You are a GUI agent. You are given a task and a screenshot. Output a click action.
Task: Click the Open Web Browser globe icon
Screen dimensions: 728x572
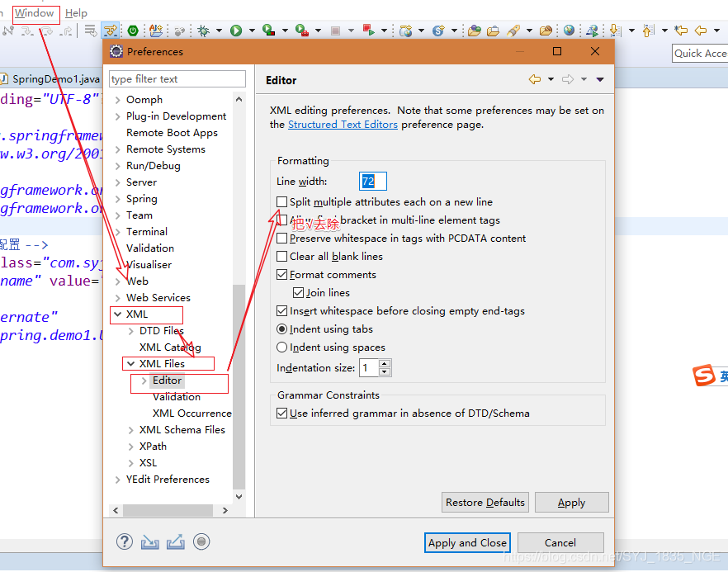pos(569,31)
